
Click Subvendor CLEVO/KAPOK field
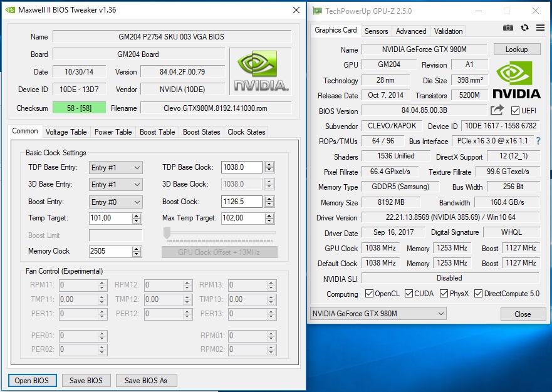(x=392, y=126)
